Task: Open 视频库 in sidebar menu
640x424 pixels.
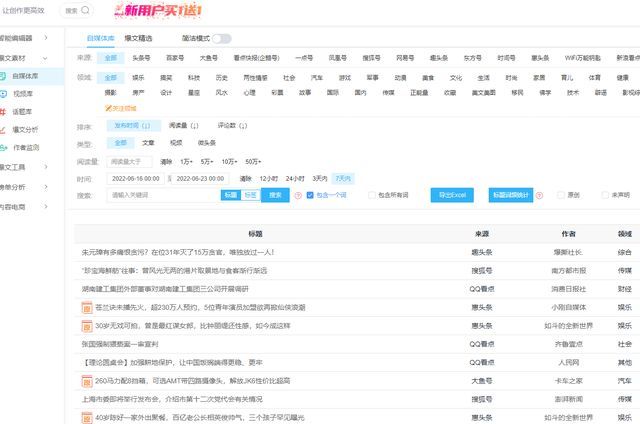Action: pos(23,94)
